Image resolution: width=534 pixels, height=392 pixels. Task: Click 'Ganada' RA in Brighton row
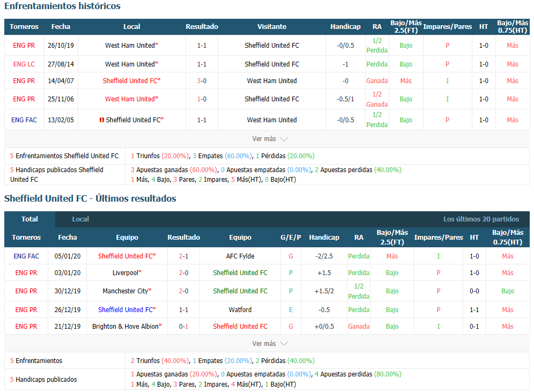click(x=359, y=326)
